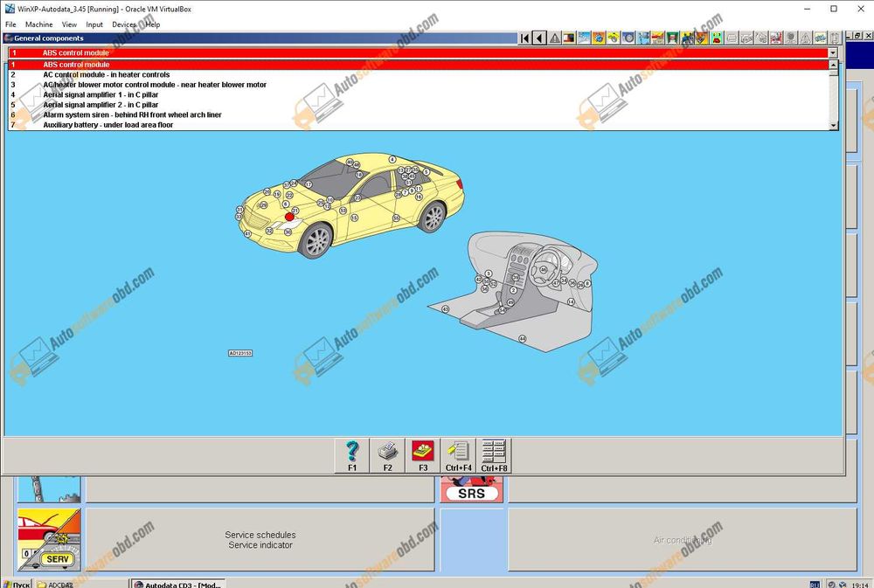Image resolution: width=874 pixels, height=588 pixels.
Task: Select 'Alarm system siren' row
Action: 419,114
